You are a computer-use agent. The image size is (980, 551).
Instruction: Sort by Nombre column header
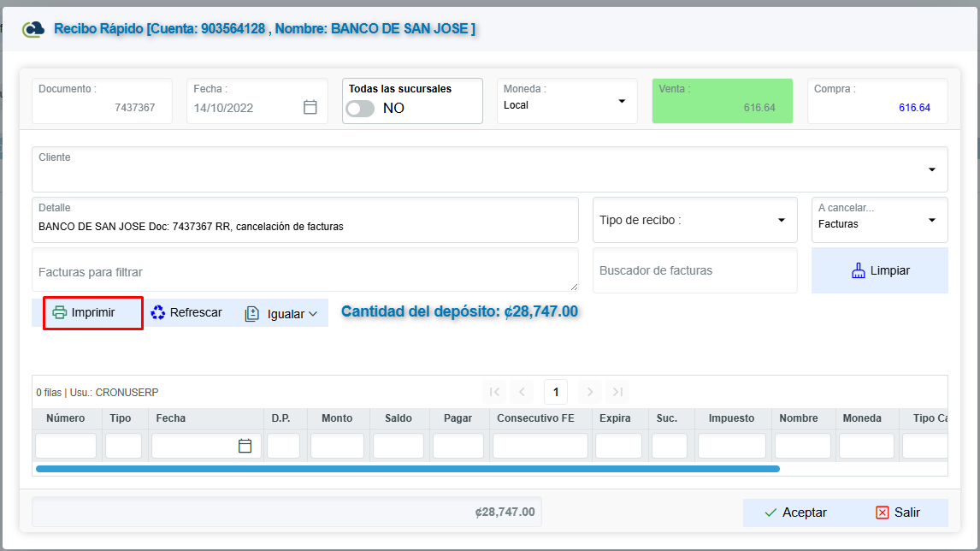click(799, 418)
